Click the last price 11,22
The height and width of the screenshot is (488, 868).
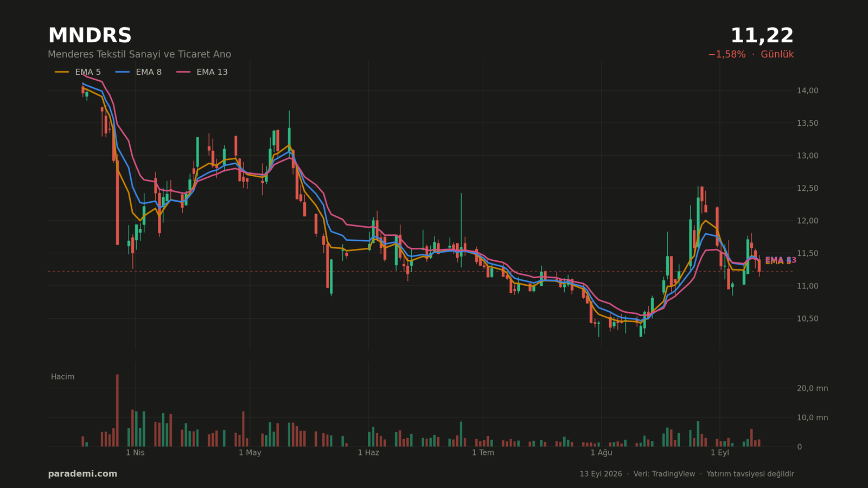coord(762,36)
